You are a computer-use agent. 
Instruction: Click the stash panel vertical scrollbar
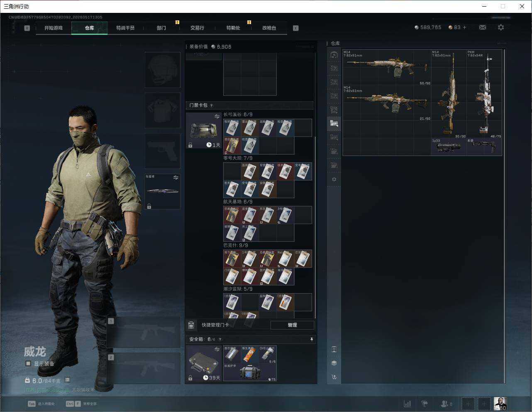pyautogui.click(x=505, y=216)
